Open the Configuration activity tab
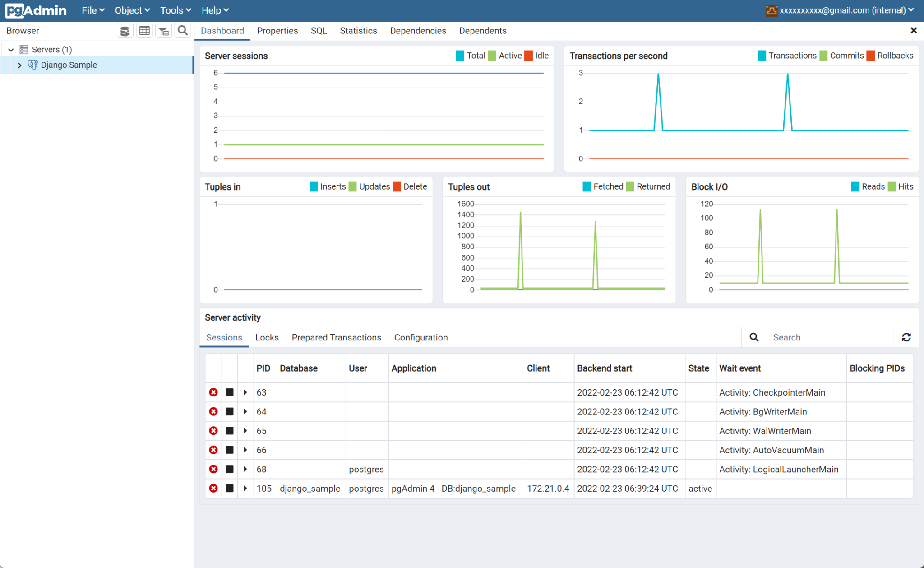This screenshot has height=568, width=924. tap(420, 337)
